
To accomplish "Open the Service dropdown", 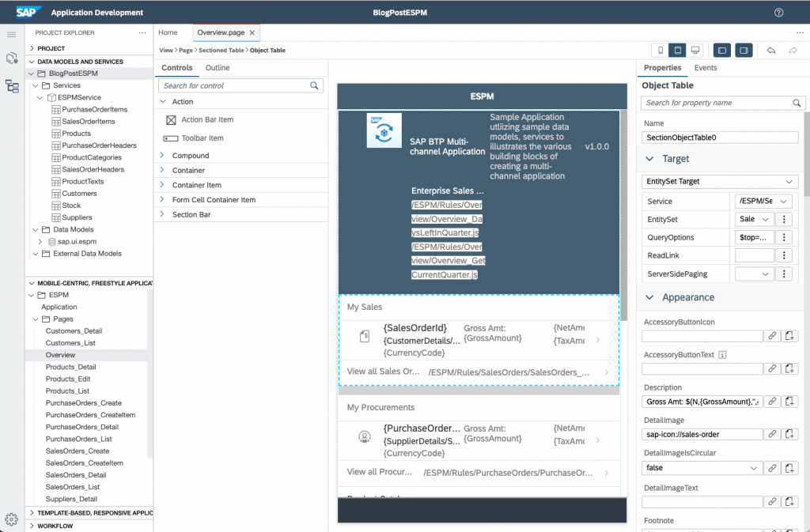I will (x=763, y=202).
